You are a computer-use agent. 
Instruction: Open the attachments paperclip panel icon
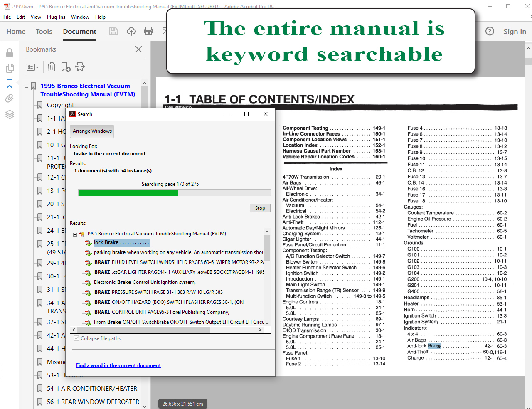[10, 99]
